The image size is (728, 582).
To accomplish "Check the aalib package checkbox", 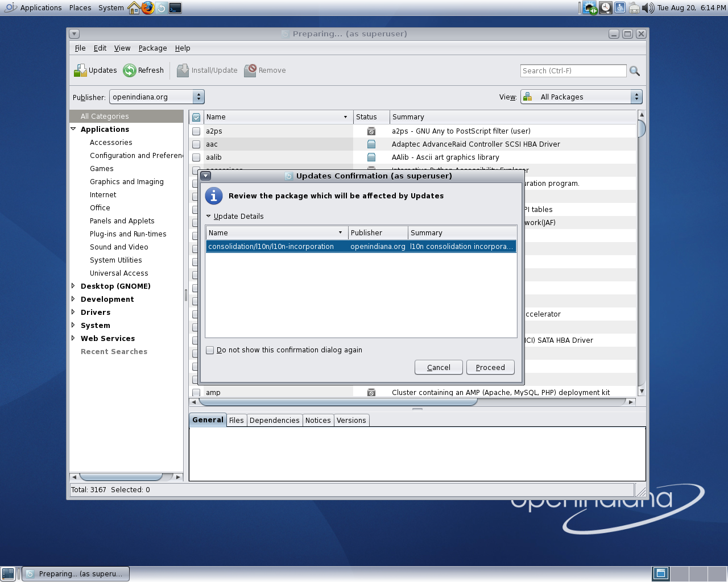I will [x=196, y=157].
